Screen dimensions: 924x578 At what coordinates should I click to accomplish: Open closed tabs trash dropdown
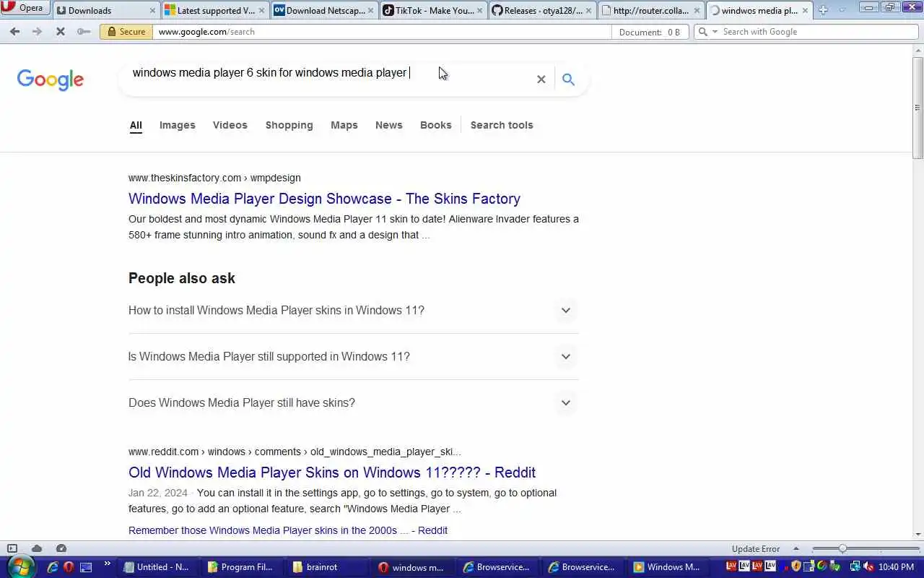pyautogui.click(x=842, y=10)
